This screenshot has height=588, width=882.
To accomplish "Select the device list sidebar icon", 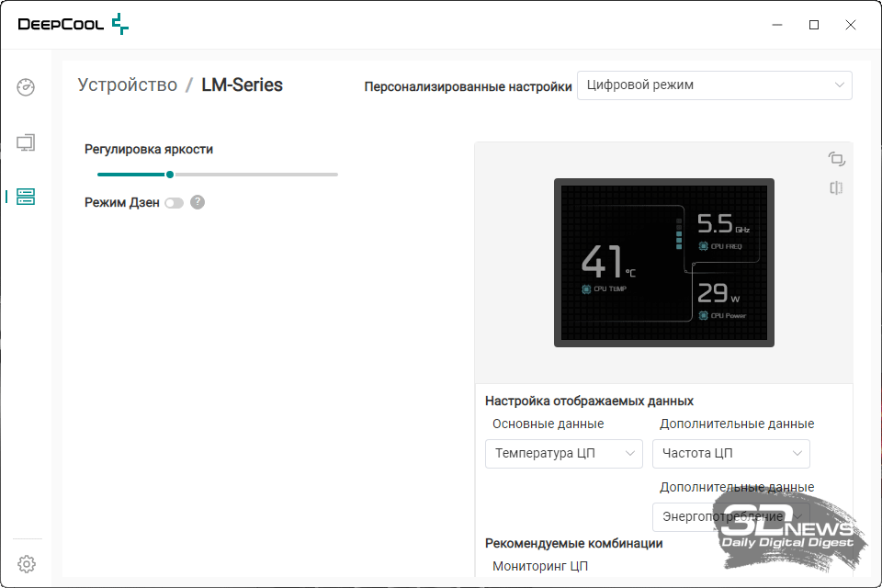I will 26,197.
